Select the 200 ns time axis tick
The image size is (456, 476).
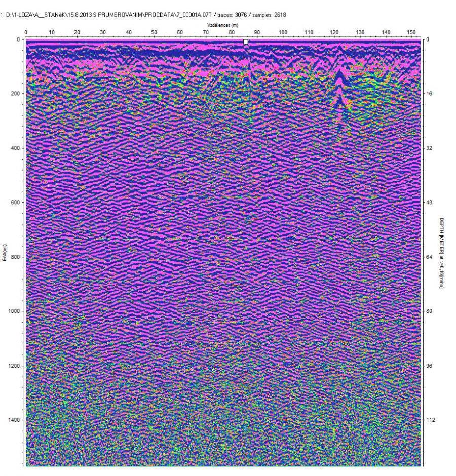(x=14, y=94)
